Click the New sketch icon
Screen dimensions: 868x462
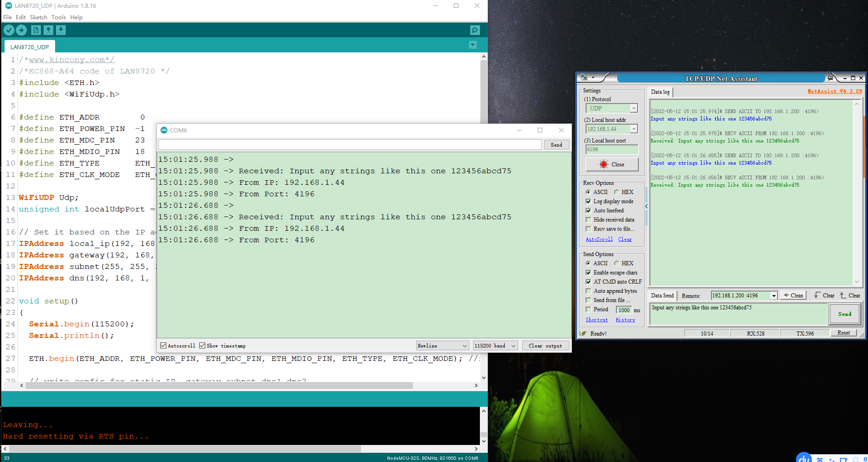(x=36, y=30)
